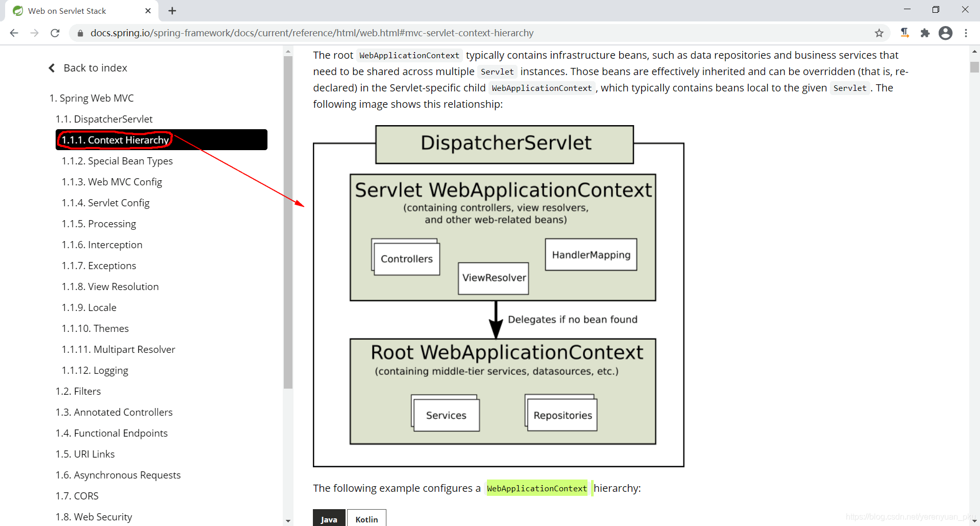Click the sidebar scrollbar down arrow
The width and height of the screenshot is (980, 526).
(x=288, y=521)
